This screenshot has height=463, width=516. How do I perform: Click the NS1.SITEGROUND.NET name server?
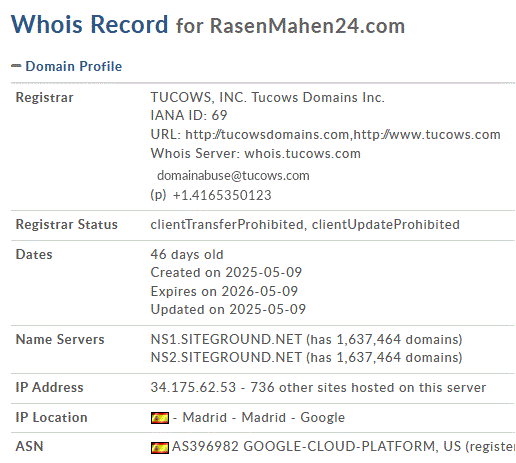coord(226,339)
